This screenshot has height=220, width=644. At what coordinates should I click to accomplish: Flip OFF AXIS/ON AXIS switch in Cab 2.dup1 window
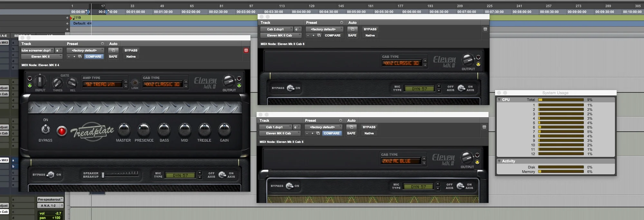point(461,88)
